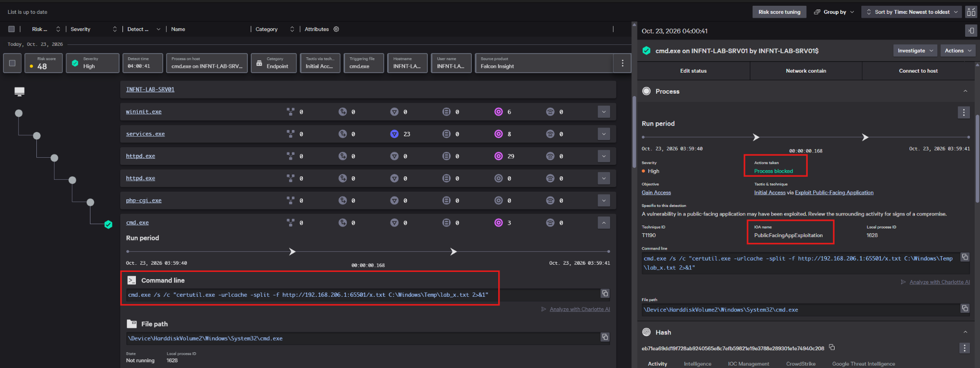Switch to the Intelligence tab
980x368 pixels.
(x=697, y=364)
